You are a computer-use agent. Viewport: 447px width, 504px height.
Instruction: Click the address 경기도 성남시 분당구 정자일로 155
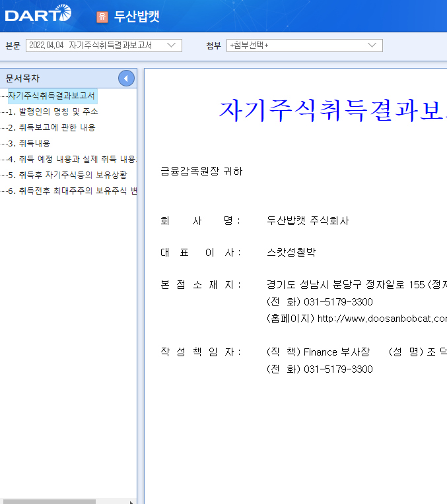345,284
